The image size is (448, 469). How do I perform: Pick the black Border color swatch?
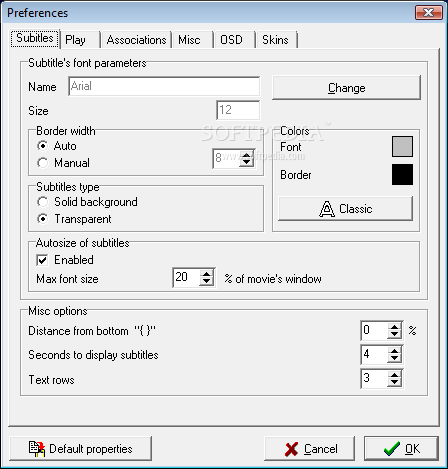tap(402, 174)
